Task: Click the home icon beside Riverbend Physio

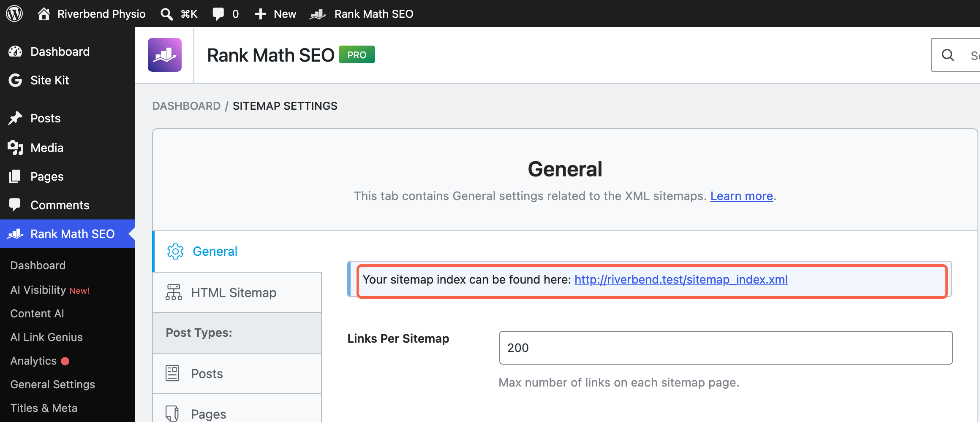Action: click(x=44, y=14)
